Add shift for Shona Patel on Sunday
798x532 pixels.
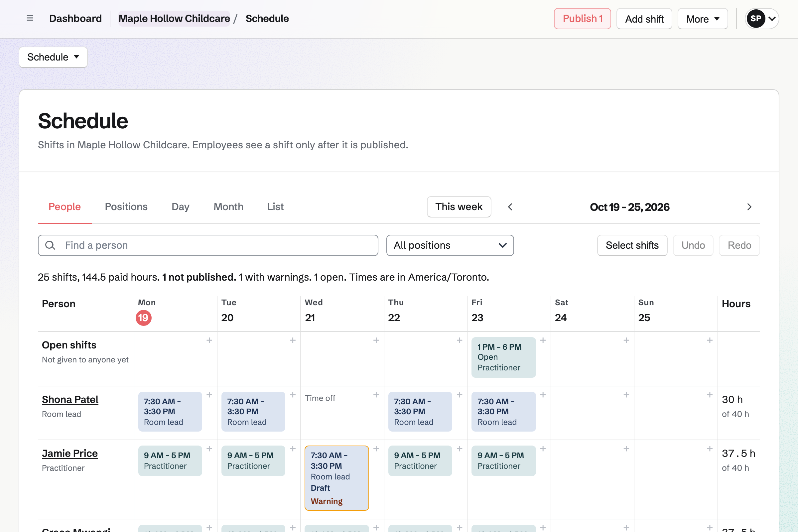pyautogui.click(x=710, y=395)
